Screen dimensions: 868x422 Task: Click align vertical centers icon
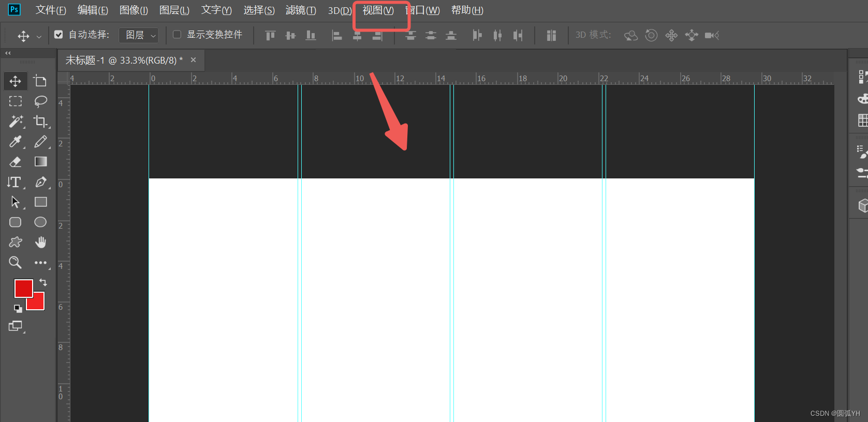(x=290, y=35)
